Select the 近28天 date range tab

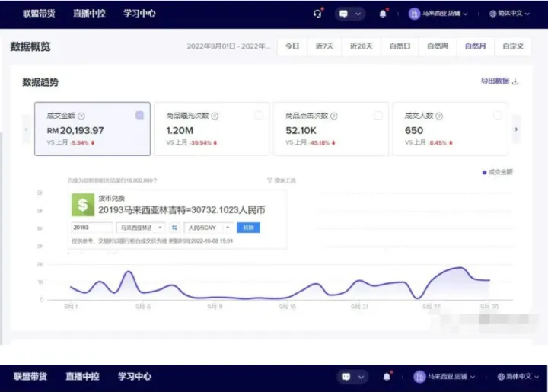click(x=362, y=46)
